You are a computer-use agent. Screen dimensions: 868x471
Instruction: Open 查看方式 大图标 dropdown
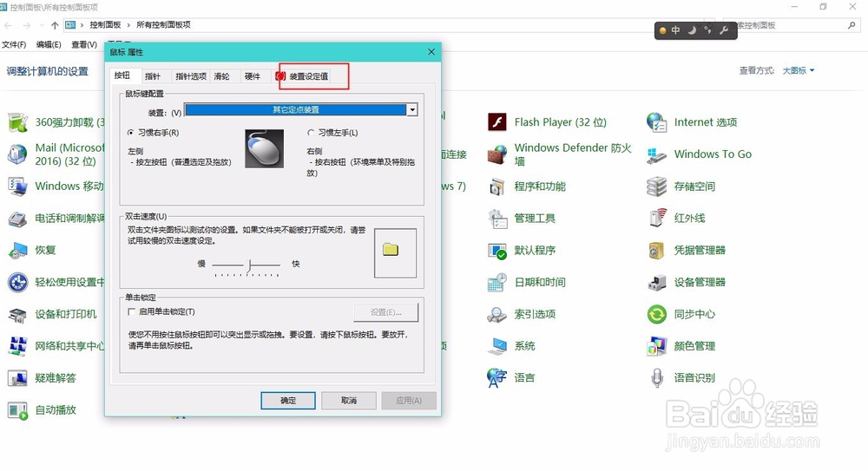[799, 70]
